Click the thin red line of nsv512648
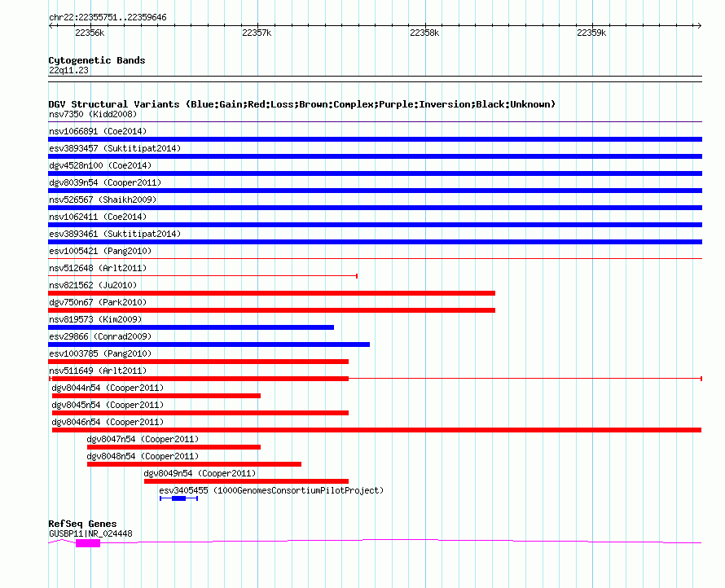Viewport: 725px width, 588px height. coord(203,276)
